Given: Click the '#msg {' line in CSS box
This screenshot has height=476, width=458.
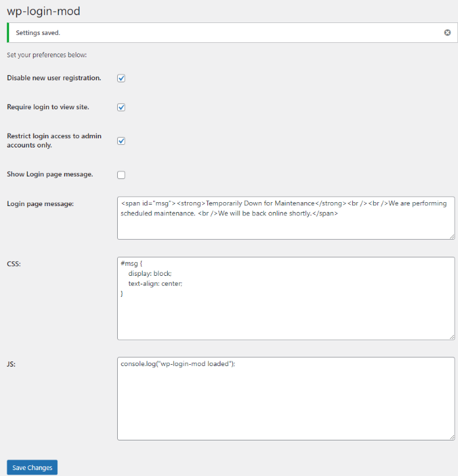Looking at the screenshot, I should (x=132, y=263).
